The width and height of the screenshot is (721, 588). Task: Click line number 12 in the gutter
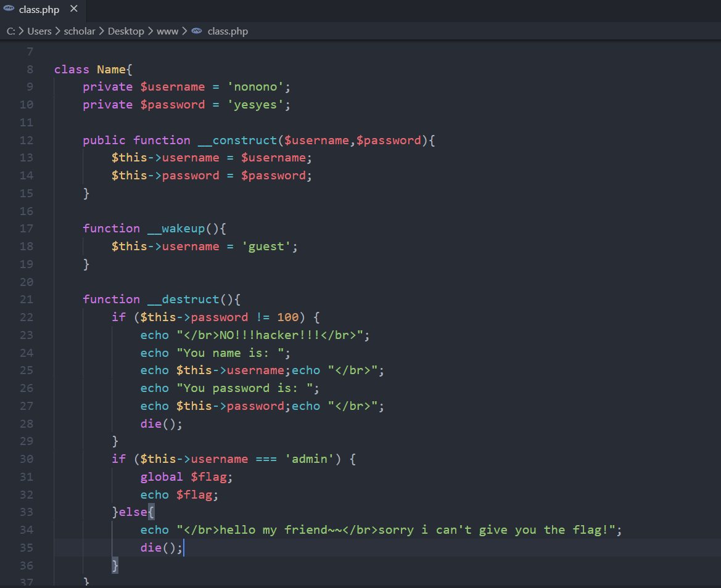[x=27, y=140]
